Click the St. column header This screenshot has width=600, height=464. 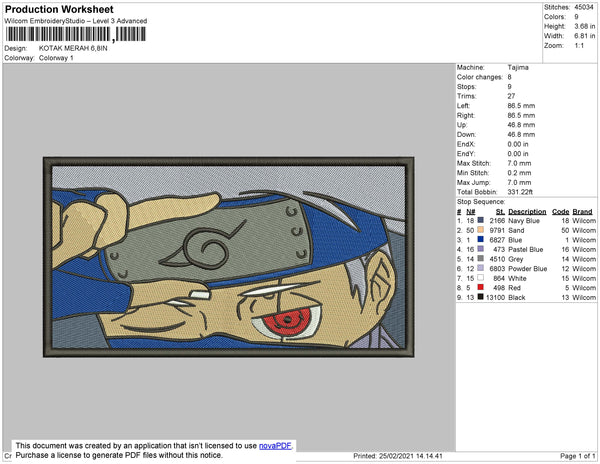coord(500,212)
